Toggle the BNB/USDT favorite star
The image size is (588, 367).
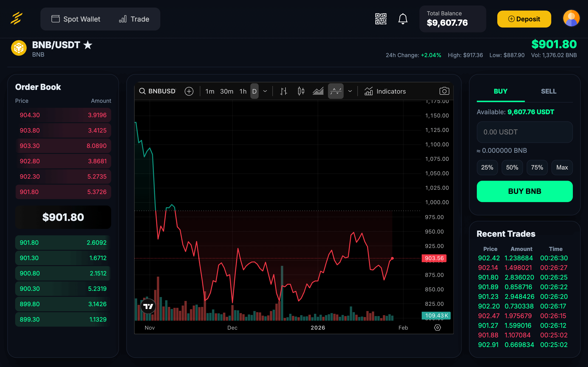click(x=88, y=45)
